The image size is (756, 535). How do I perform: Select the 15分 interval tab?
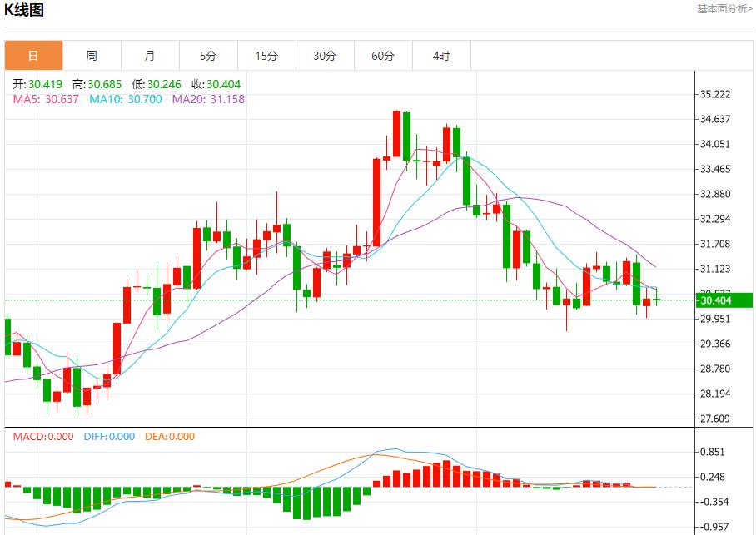coord(266,56)
